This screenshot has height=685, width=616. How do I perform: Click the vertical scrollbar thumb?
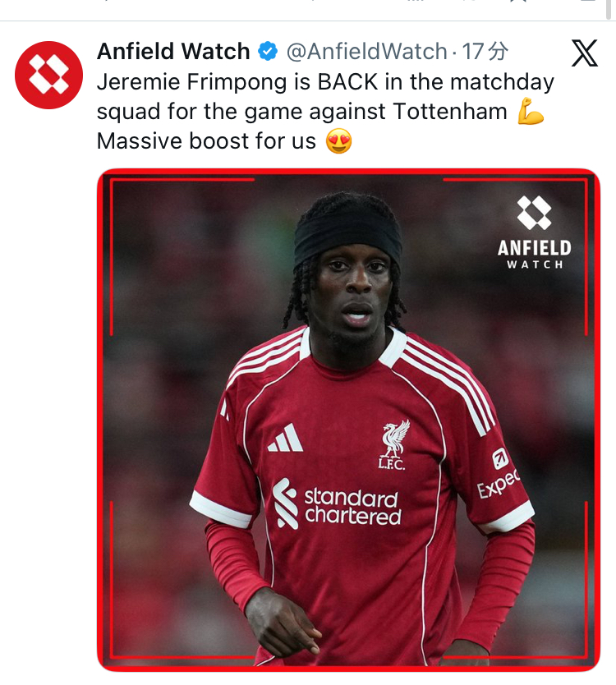pyautogui.click(x=609, y=9)
